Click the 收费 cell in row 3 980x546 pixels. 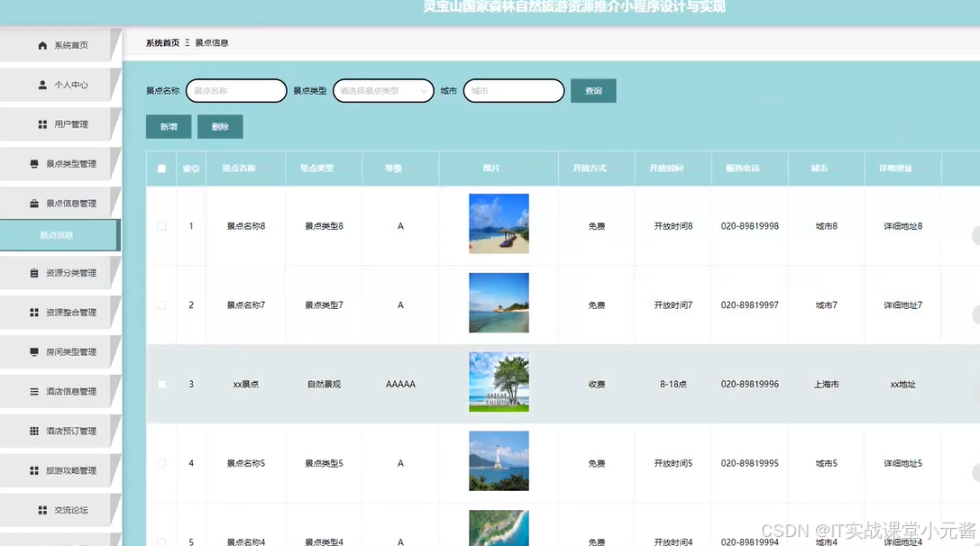click(x=596, y=384)
